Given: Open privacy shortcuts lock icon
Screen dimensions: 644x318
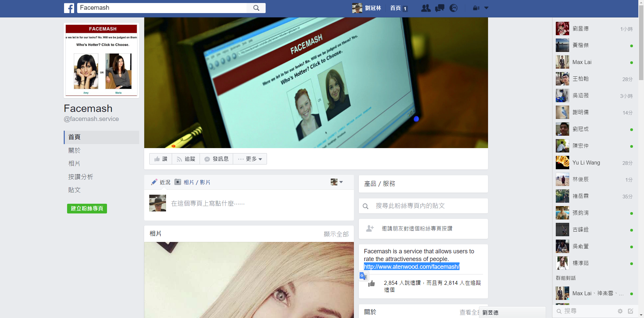Looking at the screenshot, I should pos(476,8).
